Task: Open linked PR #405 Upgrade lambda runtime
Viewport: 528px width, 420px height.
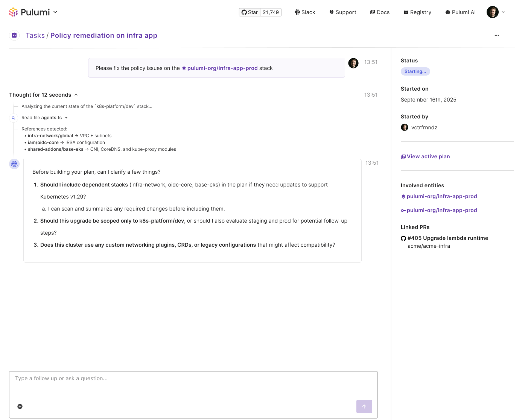Action: point(447,238)
